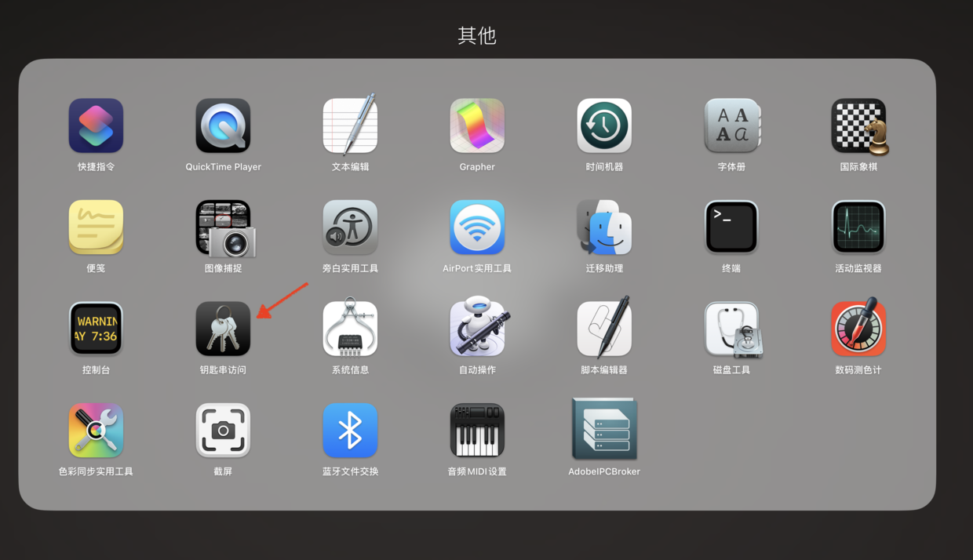The width and height of the screenshot is (973, 560).
Task: Launch Grapher app
Action: pyautogui.click(x=477, y=125)
